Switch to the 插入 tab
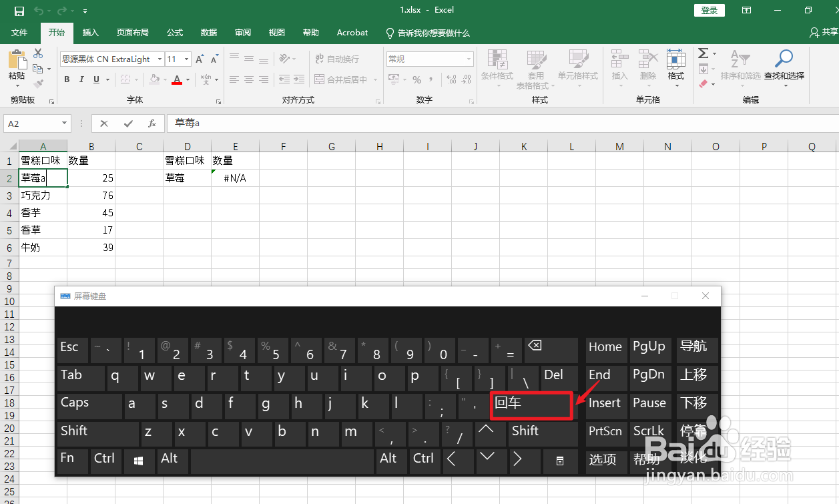Screen dimensions: 839x504 pos(90,33)
